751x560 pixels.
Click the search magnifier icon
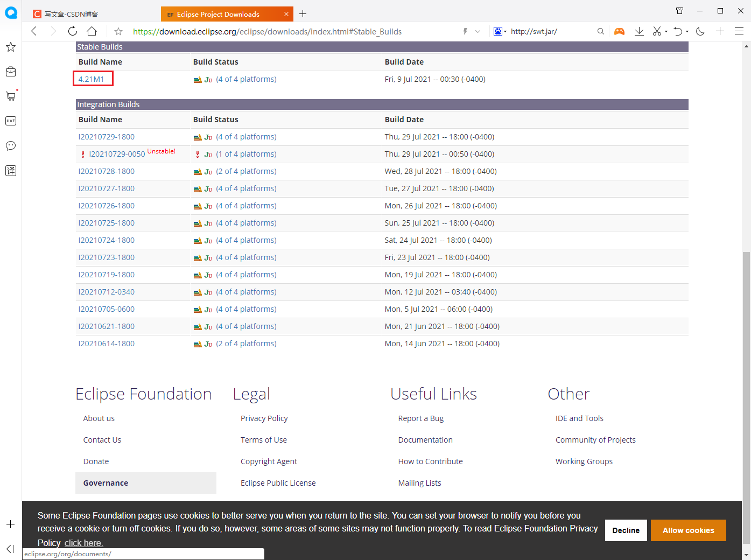pyautogui.click(x=600, y=31)
